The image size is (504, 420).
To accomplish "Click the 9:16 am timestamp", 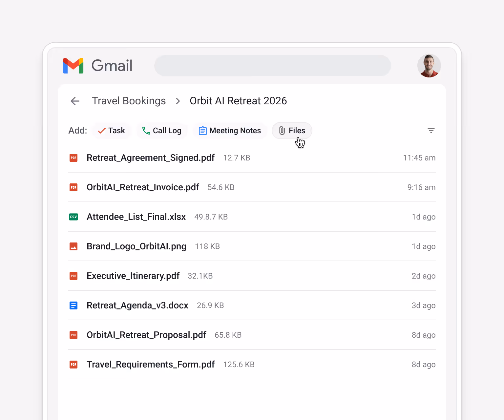I will pos(421,187).
